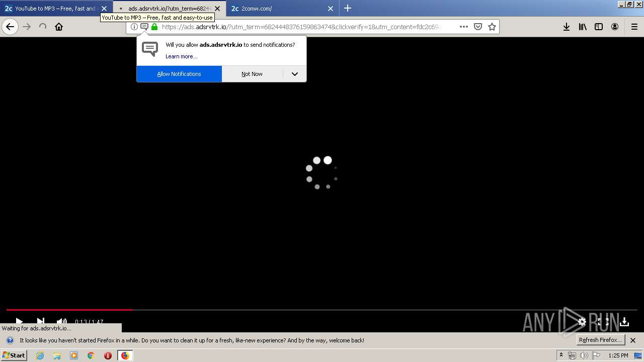Image resolution: width=644 pixels, height=362 pixels.
Task: Open the Firefox Account menu
Action: pyautogui.click(x=615, y=27)
